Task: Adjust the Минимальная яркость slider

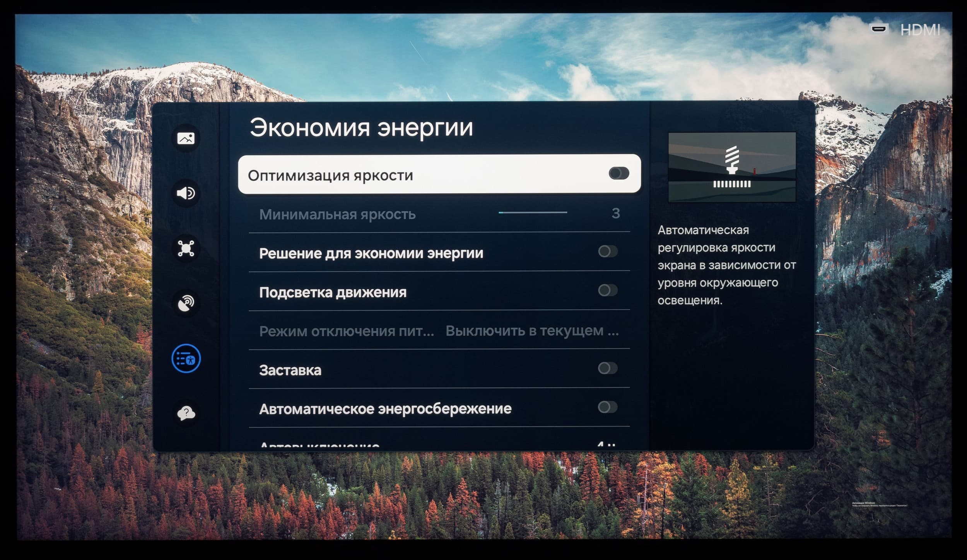Action: (x=533, y=212)
